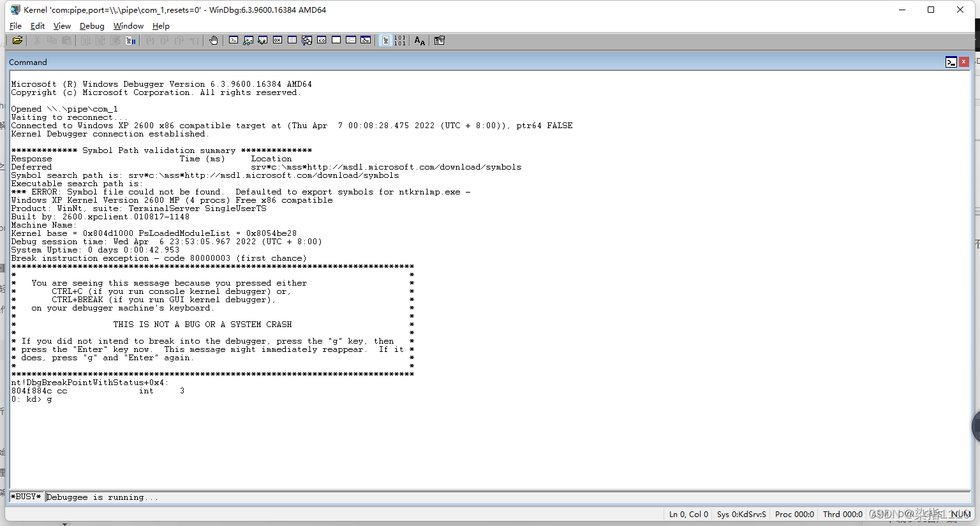This screenshot has height=526, width=980.
Task: Open the Window menu
Action: tap(128, 26)
